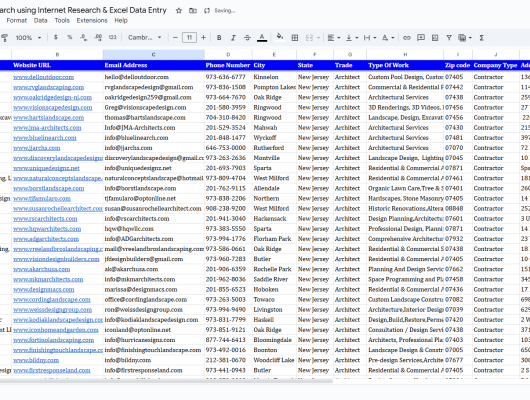This screenshot has width=530, height=400.
Task: Decrease font size minus button
Action: (175, 38)
